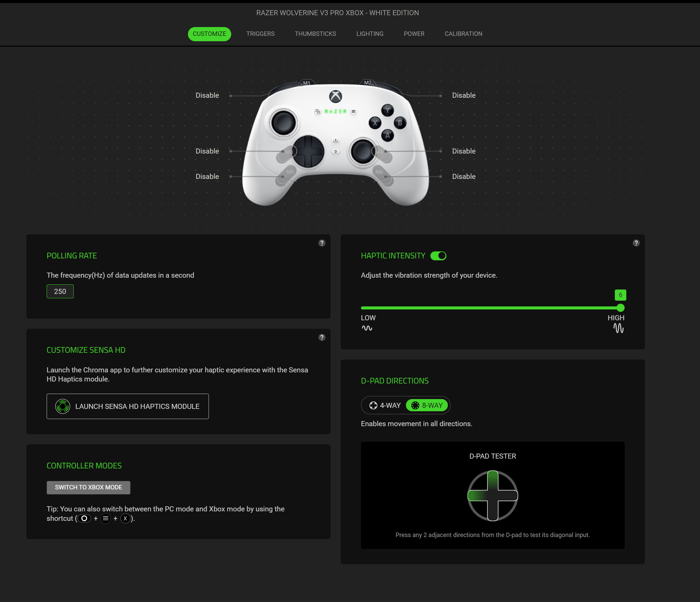
Task: Click the Menu button on controller
Action: click(354, 112)
